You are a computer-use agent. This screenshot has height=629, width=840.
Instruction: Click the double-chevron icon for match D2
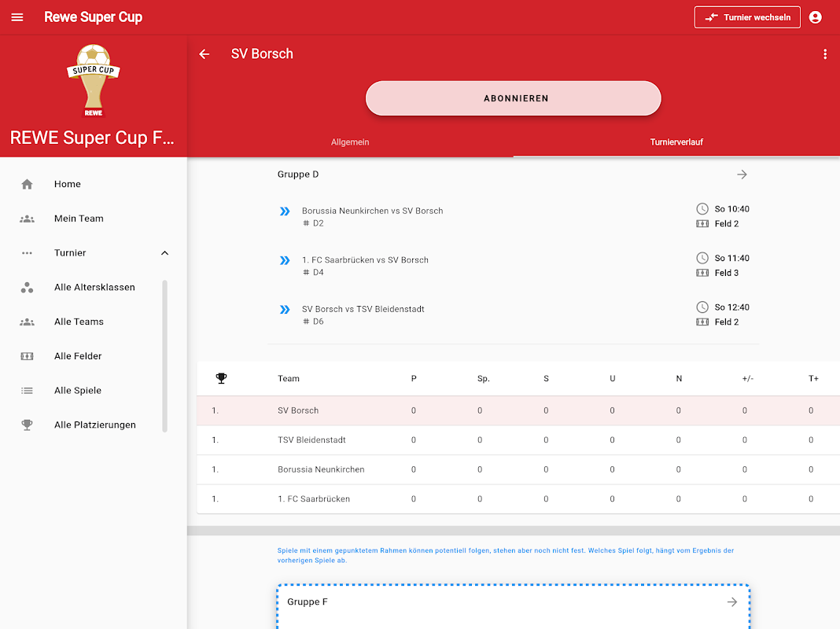(285, 212)
